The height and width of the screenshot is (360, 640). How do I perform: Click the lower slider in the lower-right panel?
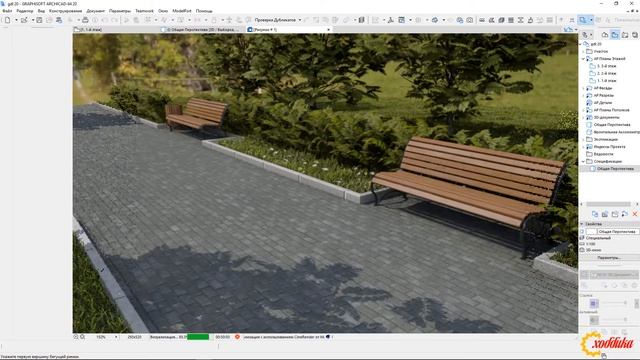[615, 320]
